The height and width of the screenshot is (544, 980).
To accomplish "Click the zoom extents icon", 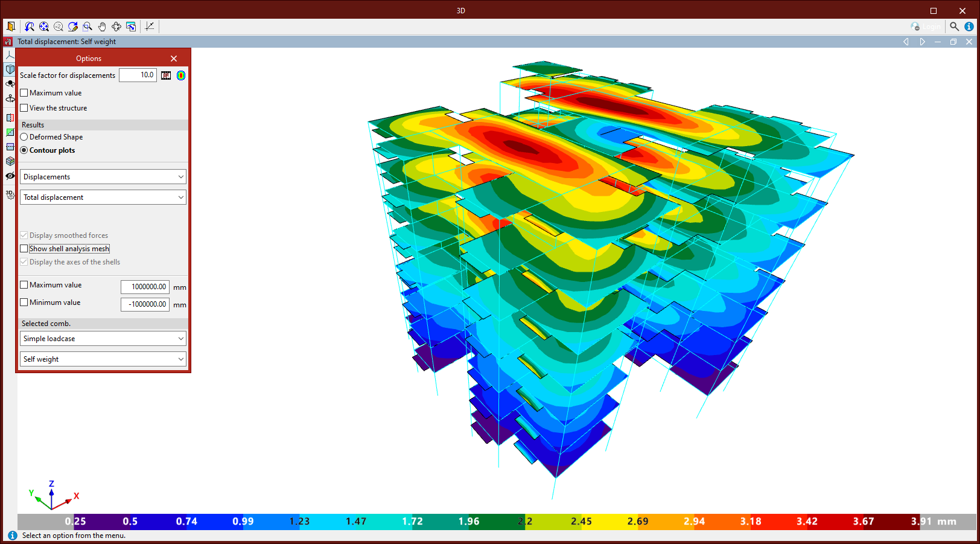I will click(x=44, y=27).
